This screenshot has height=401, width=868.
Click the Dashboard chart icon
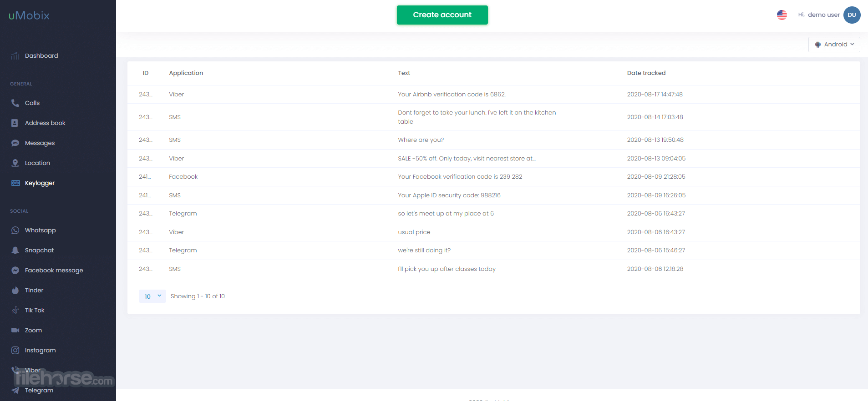click(15, 56)
